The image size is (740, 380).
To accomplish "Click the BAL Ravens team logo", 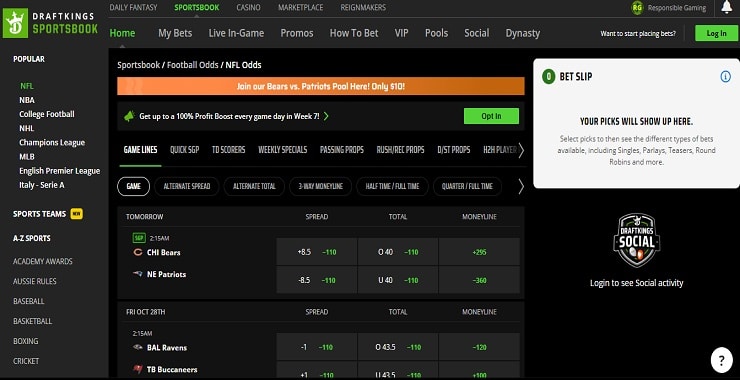I will [138, 347].
